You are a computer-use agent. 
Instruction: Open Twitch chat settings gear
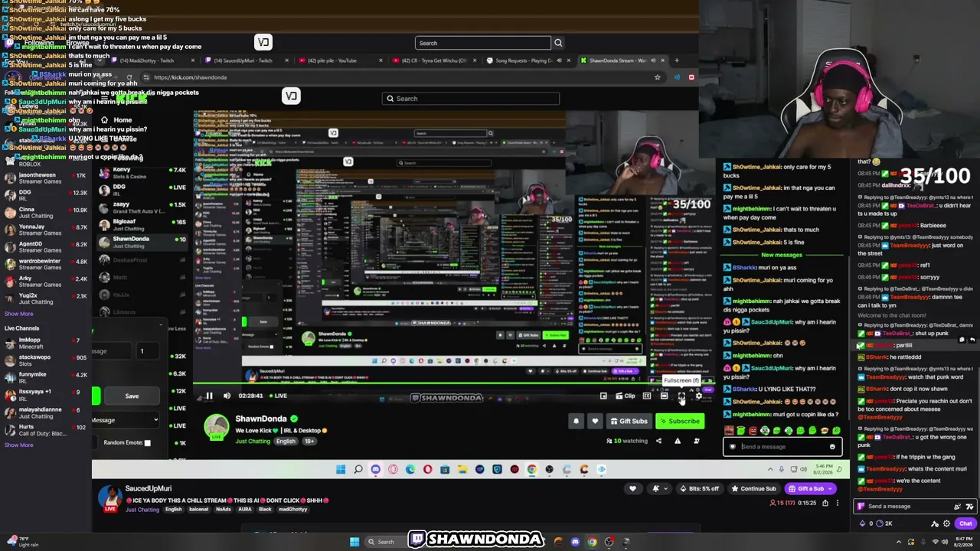[947, 523]
